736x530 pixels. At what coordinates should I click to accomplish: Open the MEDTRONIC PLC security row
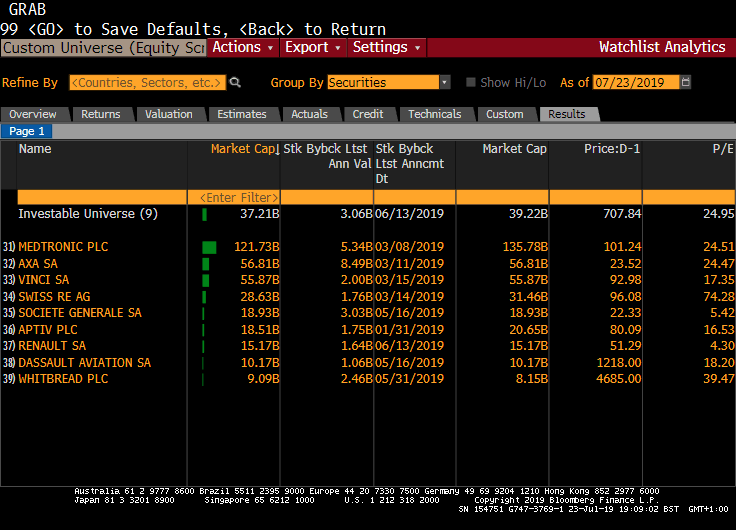tap(63, 247)
